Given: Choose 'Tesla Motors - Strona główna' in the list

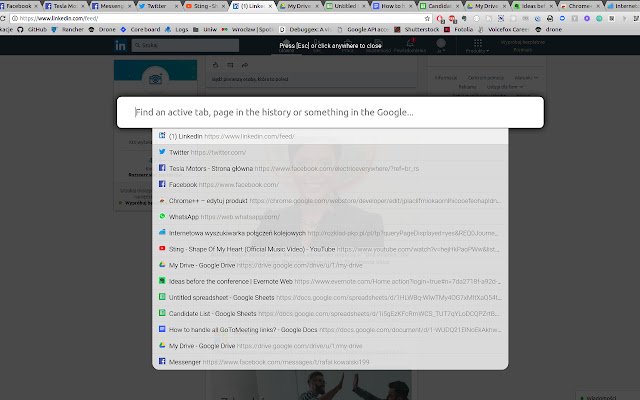Looking at the screenshot, I should (x=330, y=168).
